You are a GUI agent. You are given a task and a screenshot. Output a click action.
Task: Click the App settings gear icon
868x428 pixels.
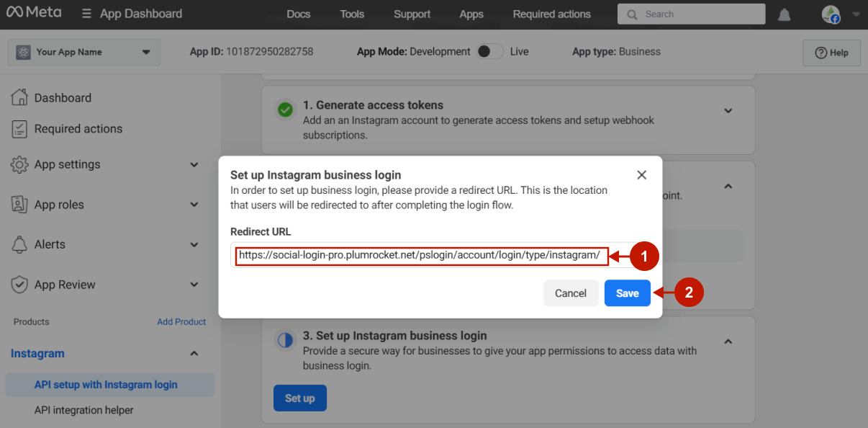tap(19, 164)
